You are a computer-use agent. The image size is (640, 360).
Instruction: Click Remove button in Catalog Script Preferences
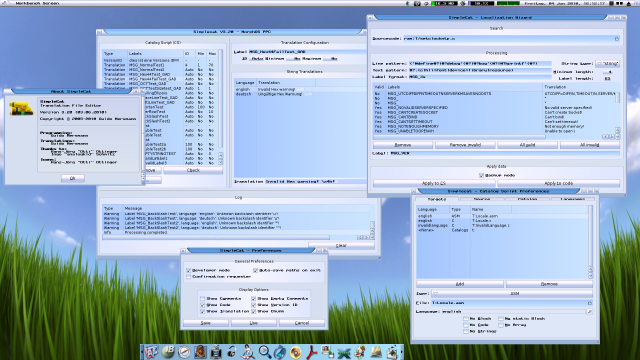point(549,284)
